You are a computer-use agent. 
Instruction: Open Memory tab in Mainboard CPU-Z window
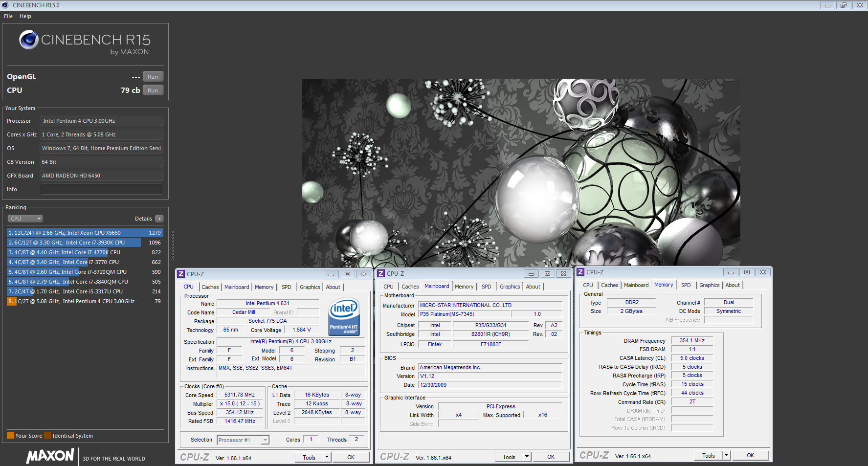pyautogui.click(x=464, y=287)
